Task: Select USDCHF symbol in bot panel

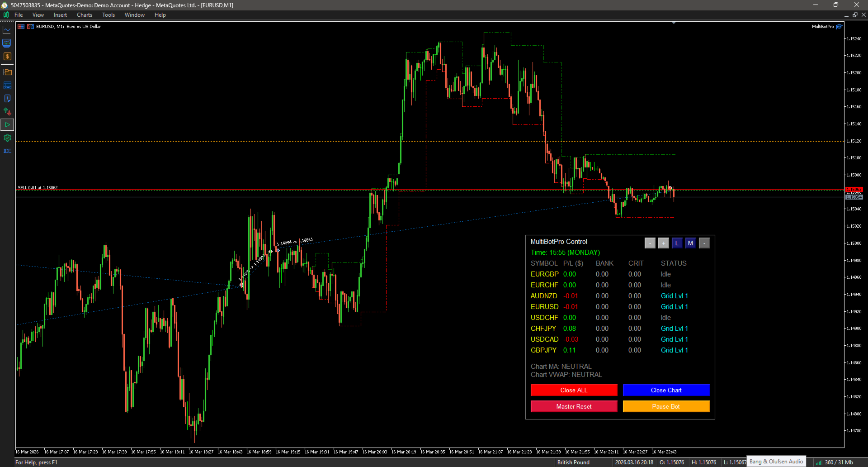Action: tap(544, 318)
